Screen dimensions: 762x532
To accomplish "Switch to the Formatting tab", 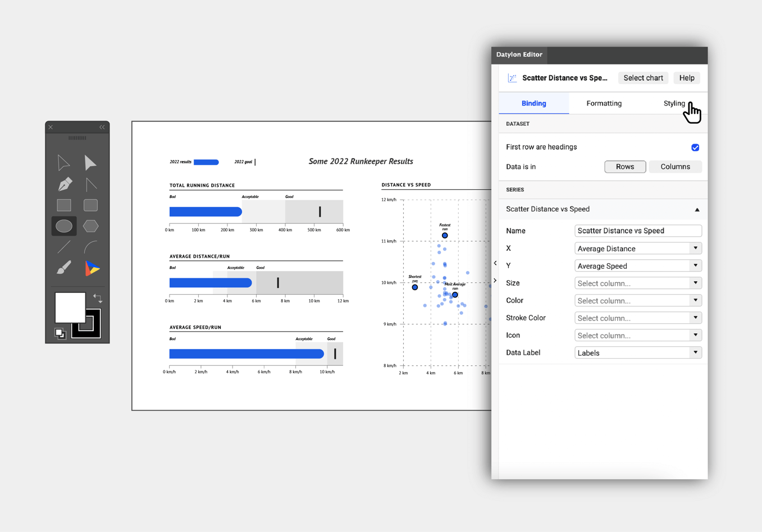I will [604, 103].
